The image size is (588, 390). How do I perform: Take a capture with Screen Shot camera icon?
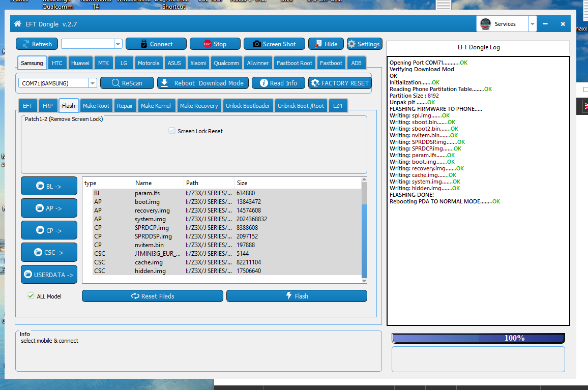point(257,44)
